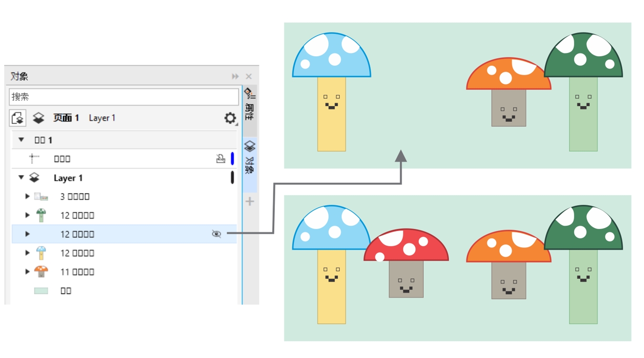This screenshot has width=644, height=358.
Task: Click the hidden-eye icon on the selected group
Action: pyautogui.click(x=217, y=234)
